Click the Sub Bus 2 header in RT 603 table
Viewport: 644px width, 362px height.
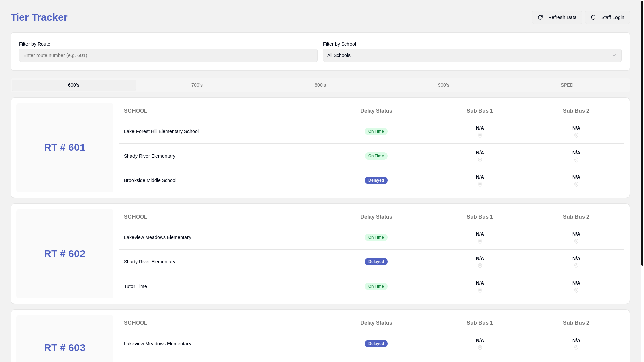tap(576, 323)
